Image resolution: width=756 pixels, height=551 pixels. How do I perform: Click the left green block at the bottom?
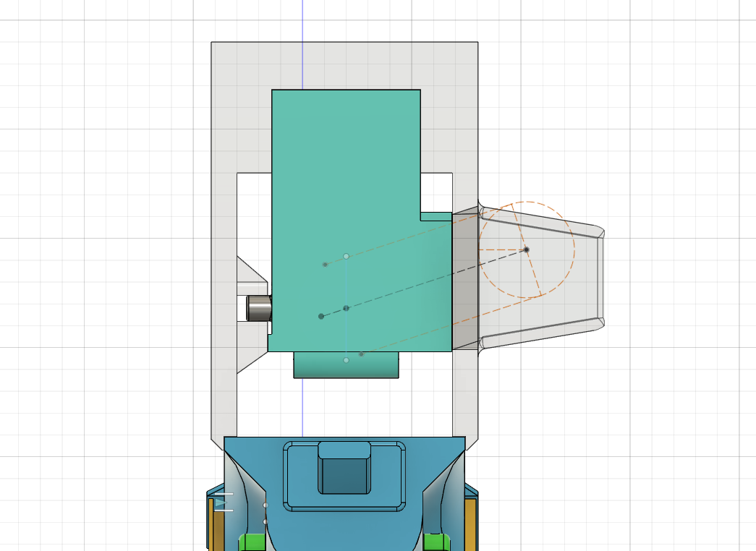[x=252, y=542]
